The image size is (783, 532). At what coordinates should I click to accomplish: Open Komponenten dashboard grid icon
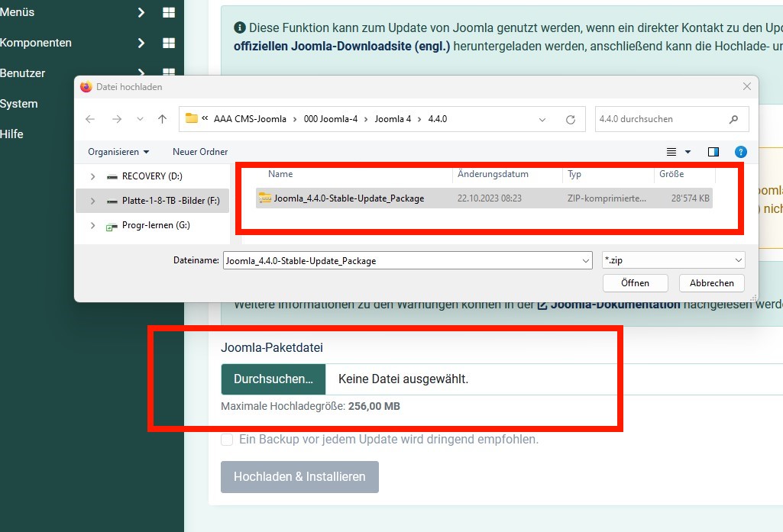click(169, 43)
